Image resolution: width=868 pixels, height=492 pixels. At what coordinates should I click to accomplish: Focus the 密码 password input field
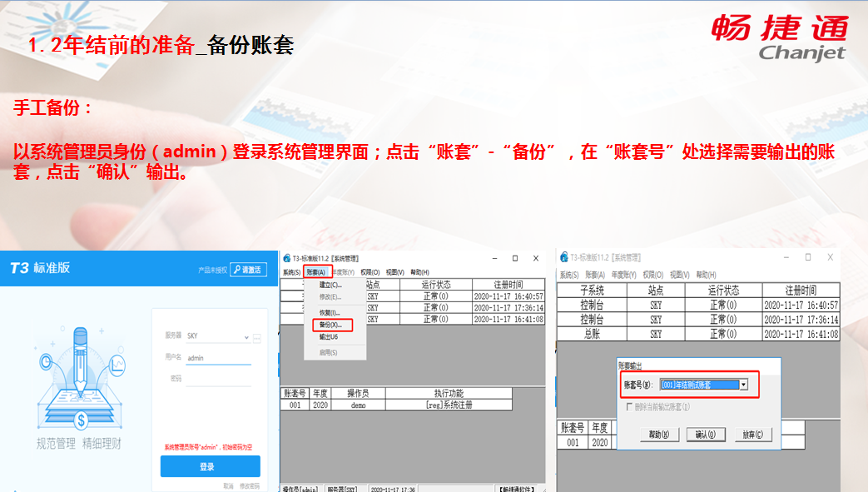(219, 379)
